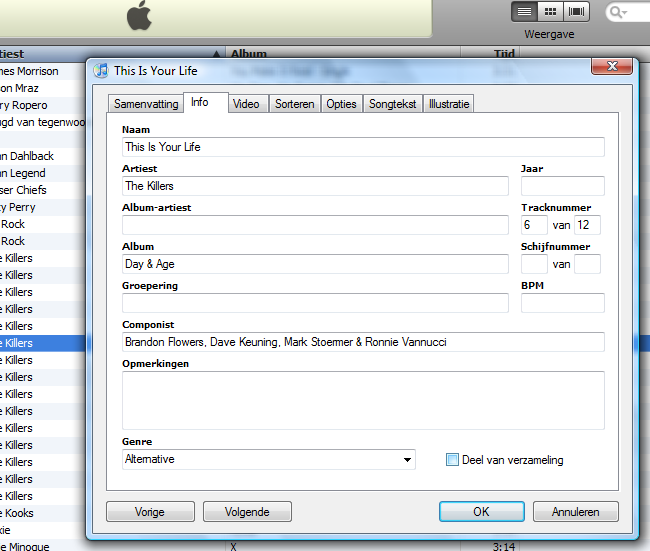Toggle Deel van verzameling checkbox
Image resolution: width=650 pixels, height=551 pixels.
tap(452, 460)
